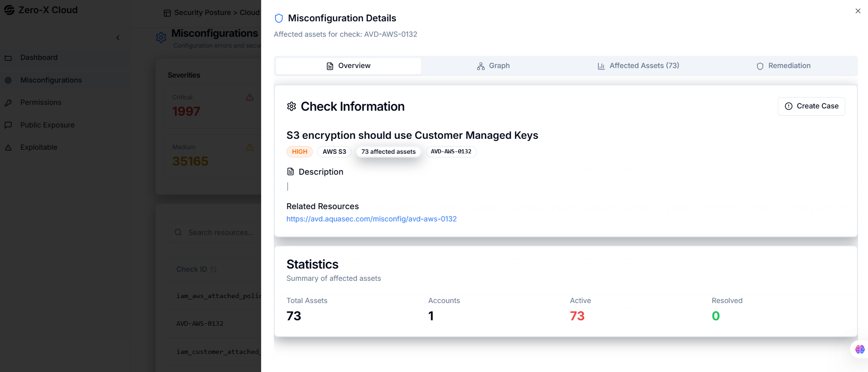Open Permissions in the sidebar
Image resolution: width=868 pixels, height=372 pixels.
coord(41,103)
